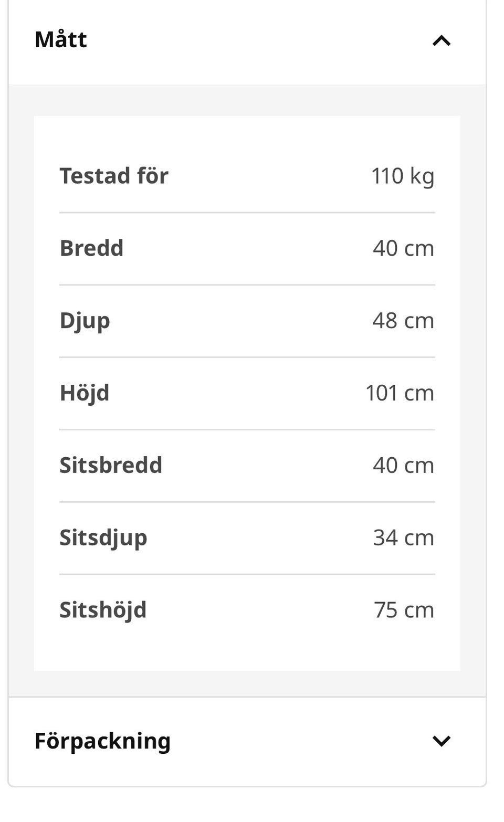Click the 34 cm seat depth value
Image resolution: width=504 pixels, height=822 pixels.
click(x=404, y=538)
